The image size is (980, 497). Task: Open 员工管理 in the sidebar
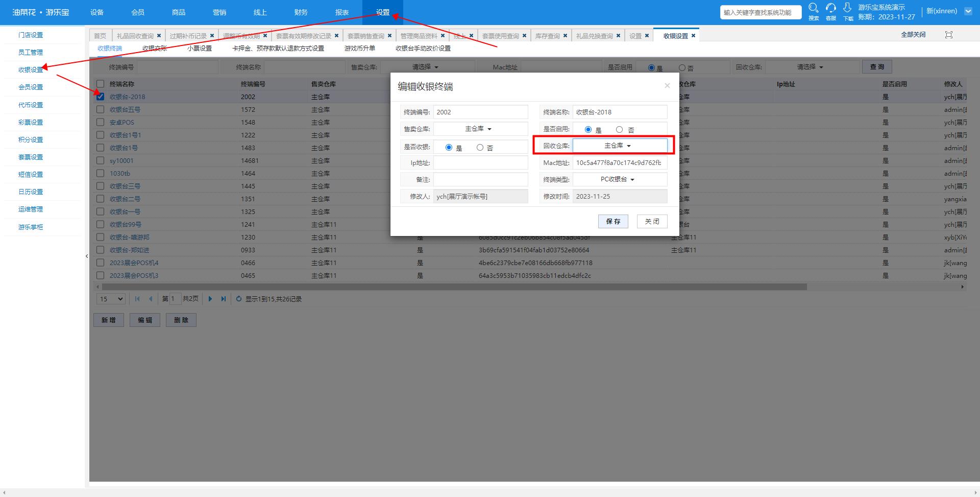31,53
